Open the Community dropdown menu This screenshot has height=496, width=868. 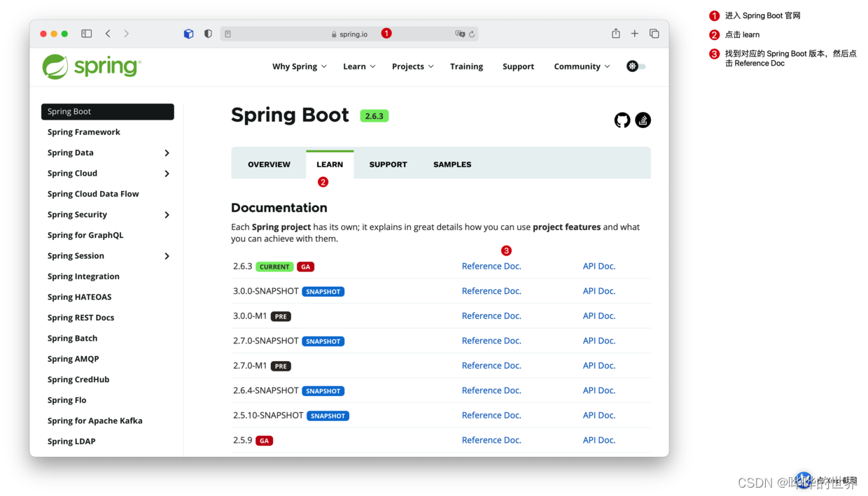point(582,66)
